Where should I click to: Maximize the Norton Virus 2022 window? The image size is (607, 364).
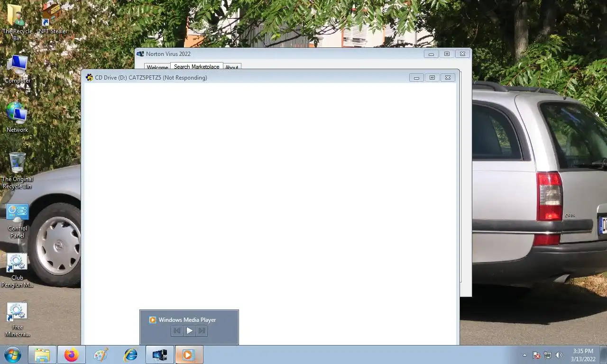point(447,54)
